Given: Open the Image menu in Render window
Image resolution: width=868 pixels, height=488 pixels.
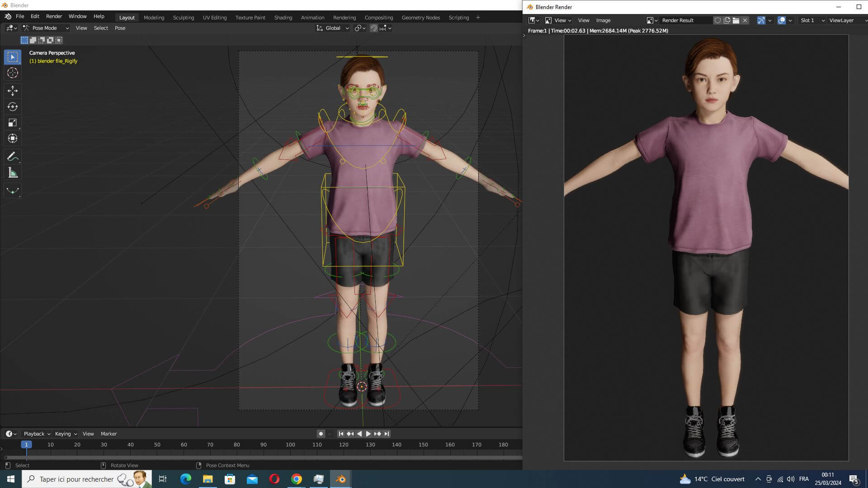Looking at the screenshot, I should click(603, 20).
